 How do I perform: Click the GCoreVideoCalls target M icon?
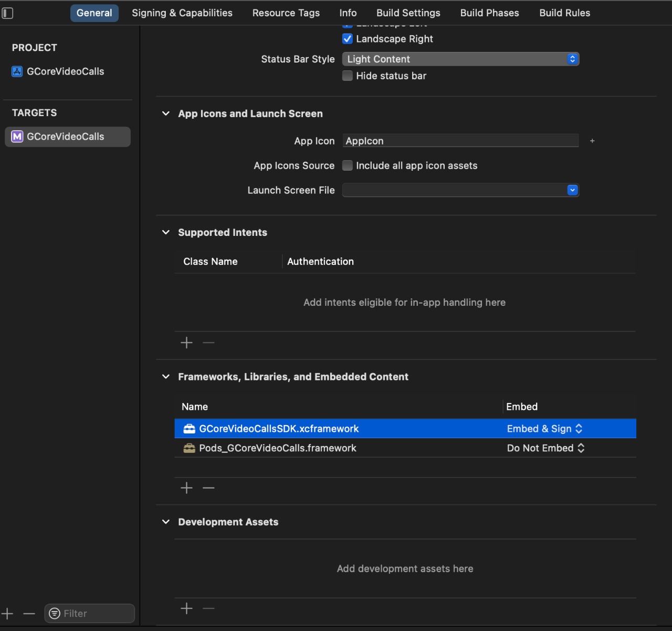pyautogui.click(x=17, y=137)
